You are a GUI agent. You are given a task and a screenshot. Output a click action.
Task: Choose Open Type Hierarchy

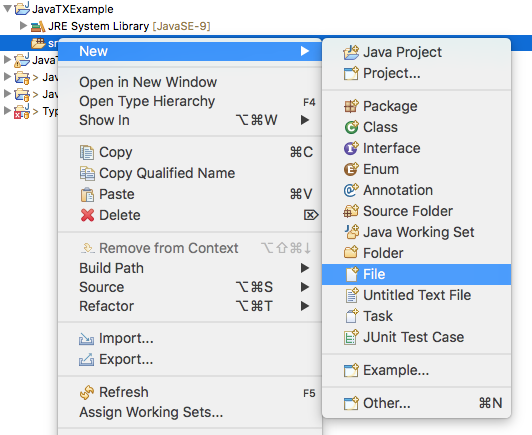coord(190,101)
